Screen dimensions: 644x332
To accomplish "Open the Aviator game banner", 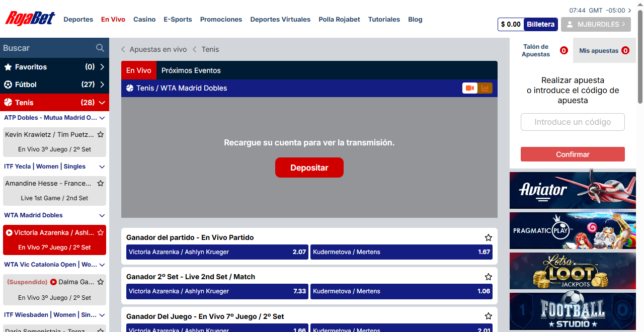I will pos(573,190).
